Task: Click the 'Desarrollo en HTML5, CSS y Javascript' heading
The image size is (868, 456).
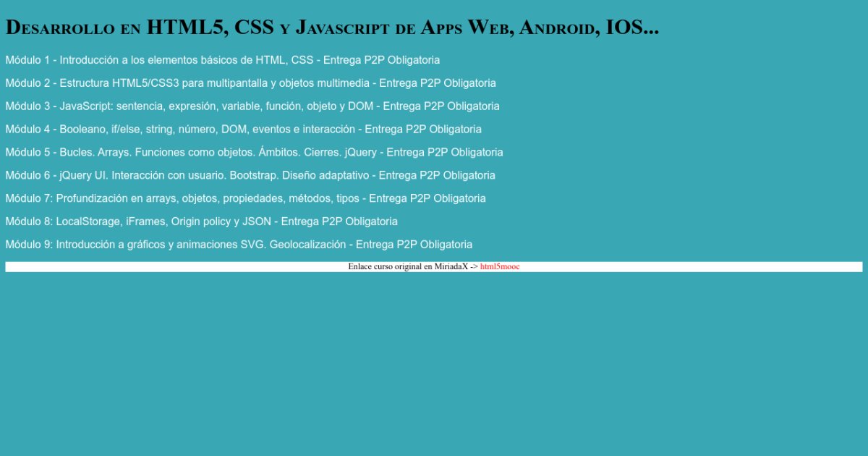Action: click(332, 28)
